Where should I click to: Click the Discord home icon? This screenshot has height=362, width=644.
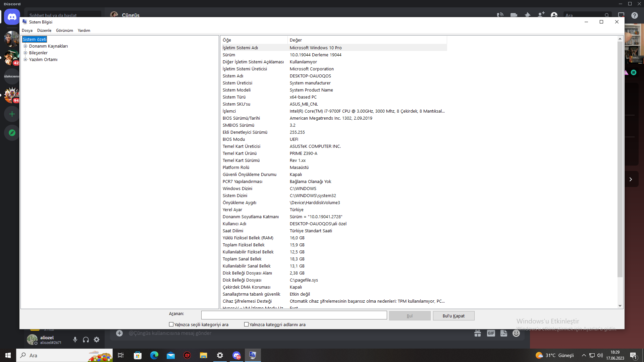click(x=12, y=17)
